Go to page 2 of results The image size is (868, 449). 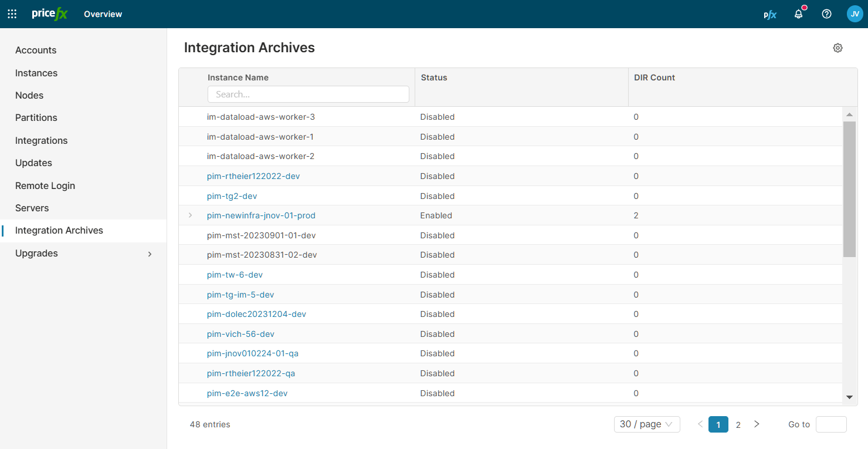(x=738, y=424)
